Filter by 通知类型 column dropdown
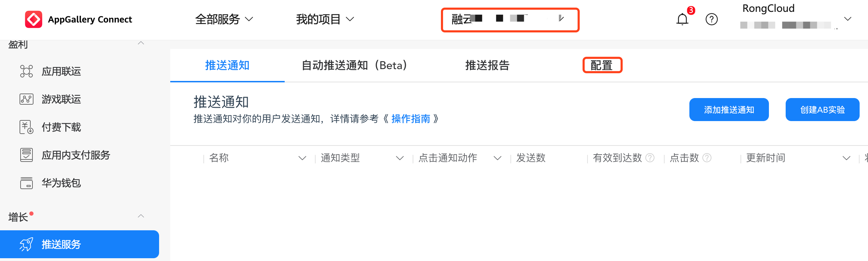Viewport: 868px width, 261px height. coord(400,158)
